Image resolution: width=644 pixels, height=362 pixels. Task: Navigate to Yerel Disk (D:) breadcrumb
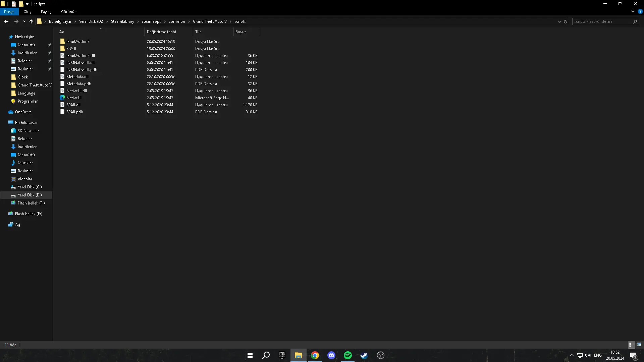click(91, 21)
